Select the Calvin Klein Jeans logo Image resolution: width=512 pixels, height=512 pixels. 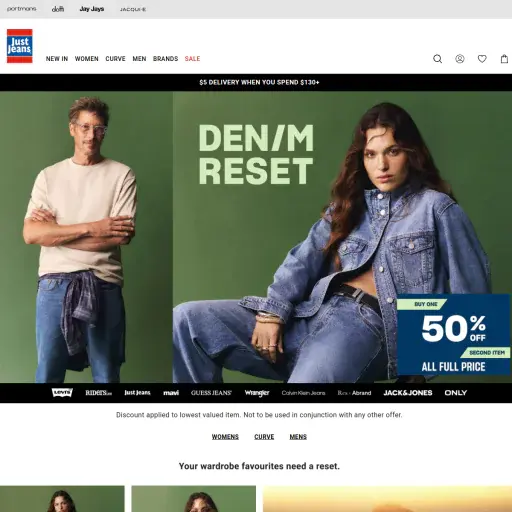click(x=303, y=393)
